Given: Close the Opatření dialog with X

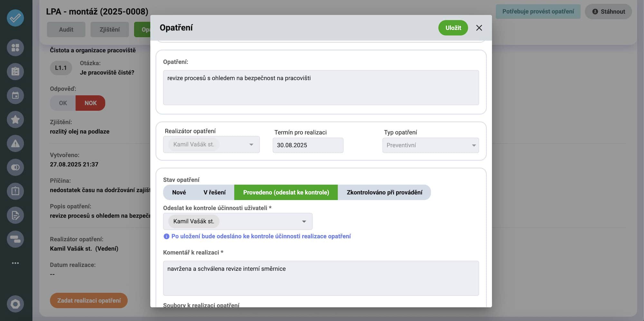Looking at the screenshot, I should (479, 28).
